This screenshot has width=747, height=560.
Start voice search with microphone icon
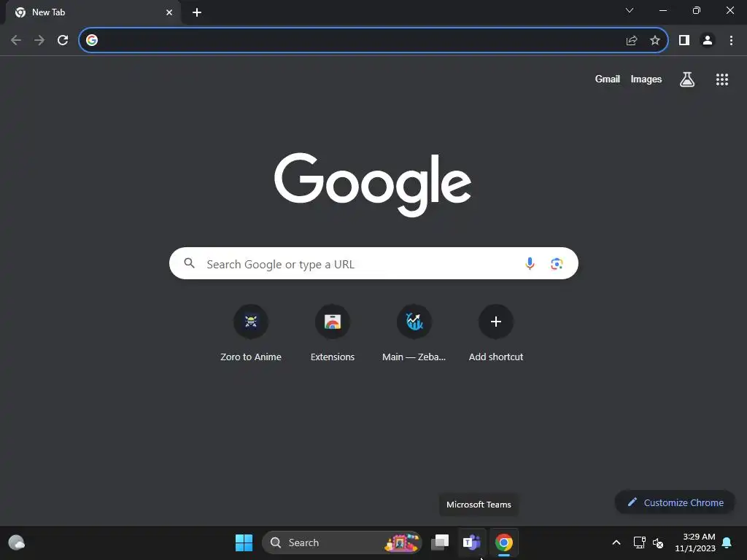[x=530, y=263]
